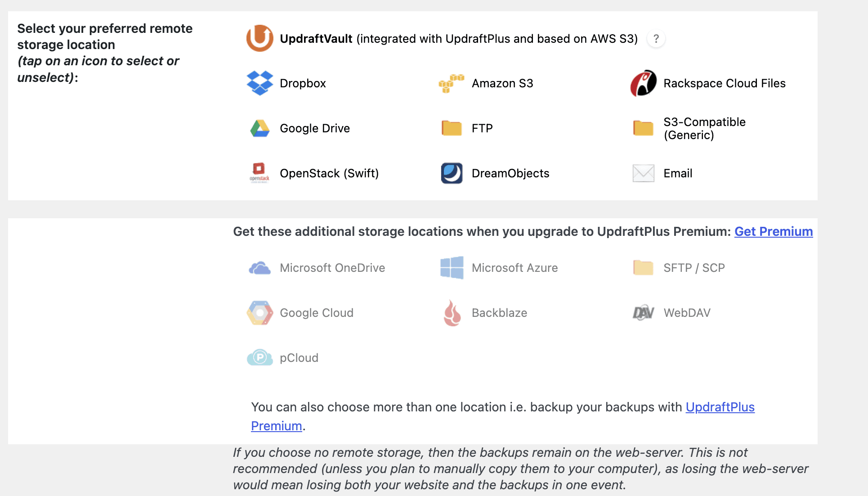Screen dimensions: 868x496
Task: Click the UpdraftVault bold name text
Action: tap(316, 39)
